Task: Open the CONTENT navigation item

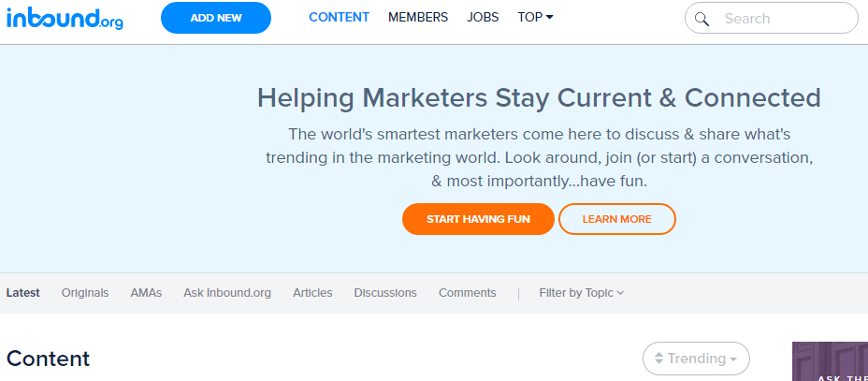Action: pos(339,17)
